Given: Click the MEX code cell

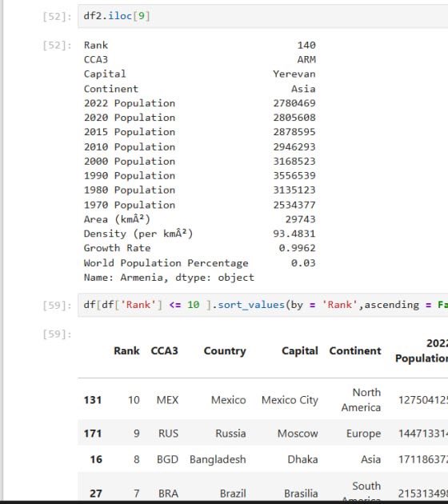Looking at the screenshot, I should click(167, 400).
